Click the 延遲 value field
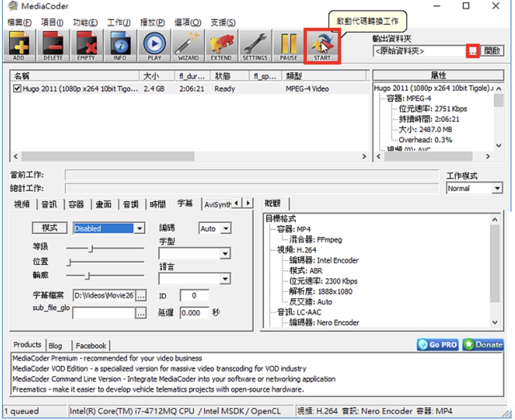This screenshot has width=515, height=420. [194, 313]
